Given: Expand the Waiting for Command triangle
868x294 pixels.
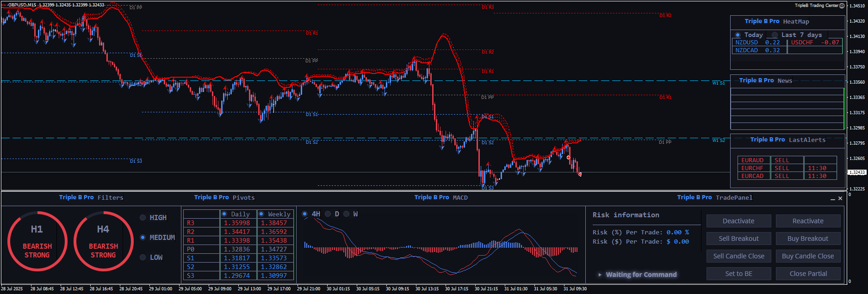Looking at the screenshot, I should click(600, 275).
